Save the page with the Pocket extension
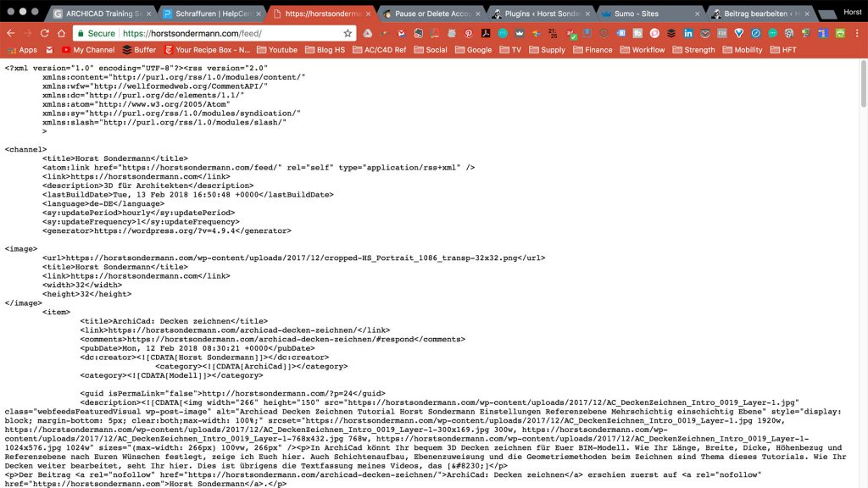Screen dimensions: 868x488 point(706,32)
